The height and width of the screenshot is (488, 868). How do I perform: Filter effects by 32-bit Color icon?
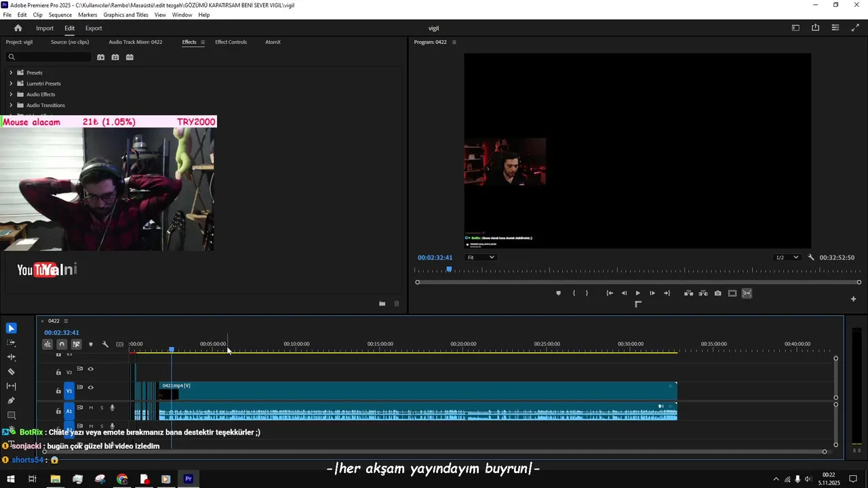(115, 57)
